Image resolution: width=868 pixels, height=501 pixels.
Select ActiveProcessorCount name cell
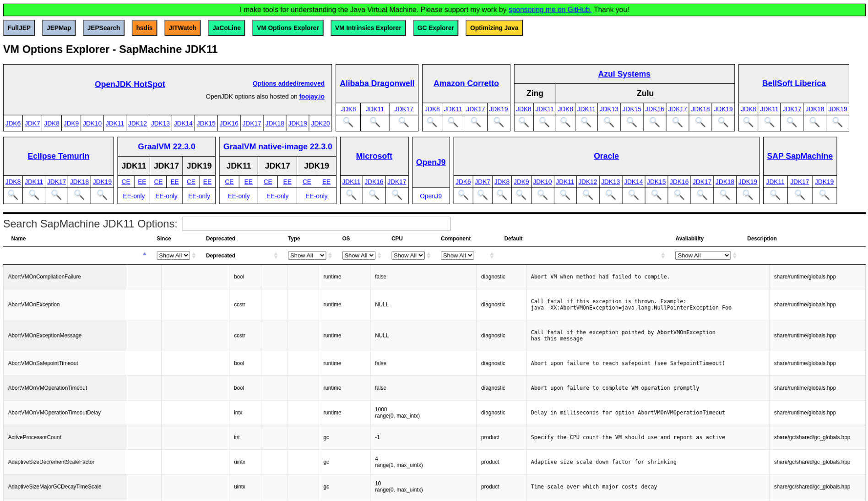coord(65,437)
